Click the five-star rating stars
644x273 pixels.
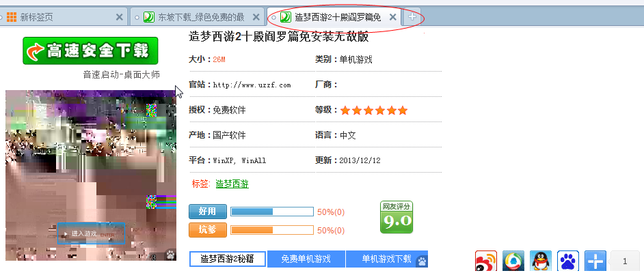[374, 111]
